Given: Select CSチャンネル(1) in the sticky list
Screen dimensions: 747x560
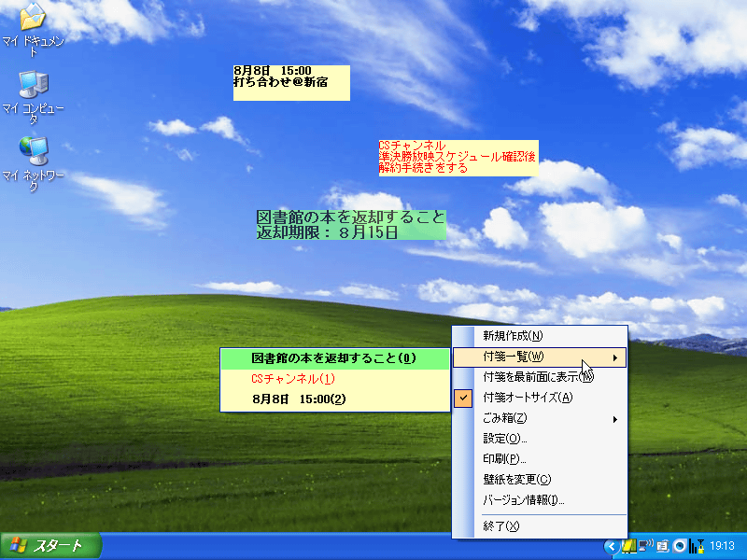Looking at the screenshot, I should pyautogui.click(x=335, y=379).
